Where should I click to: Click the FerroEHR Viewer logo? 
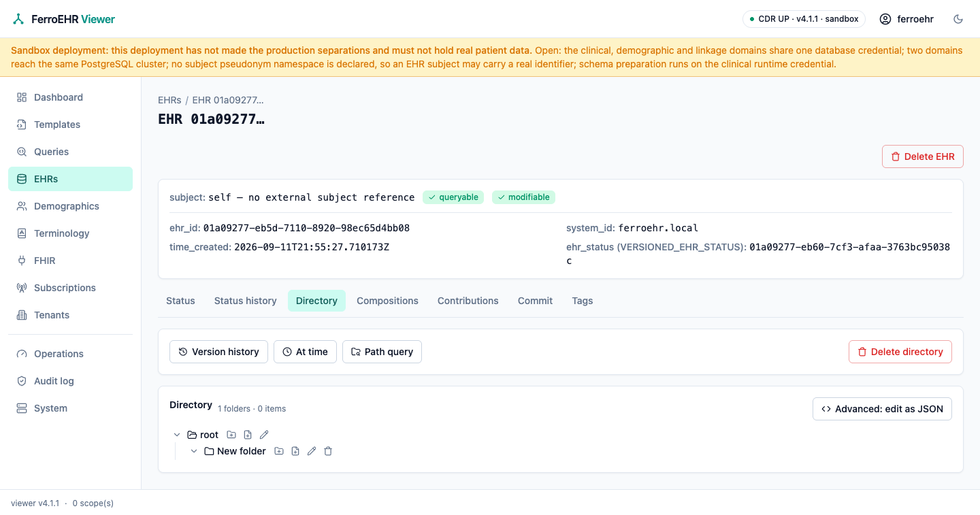64,19
